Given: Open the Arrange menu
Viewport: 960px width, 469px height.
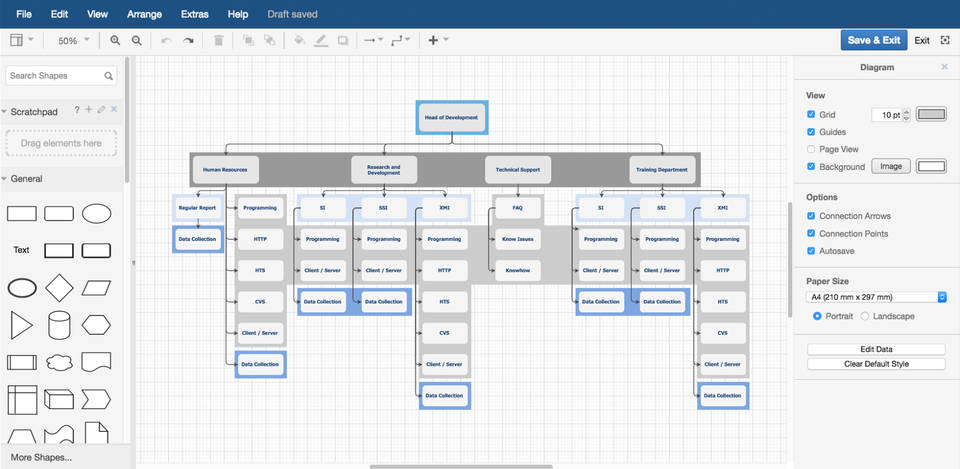Looking at the screenshot, I should pyautogui.click(x=144, y=14).
